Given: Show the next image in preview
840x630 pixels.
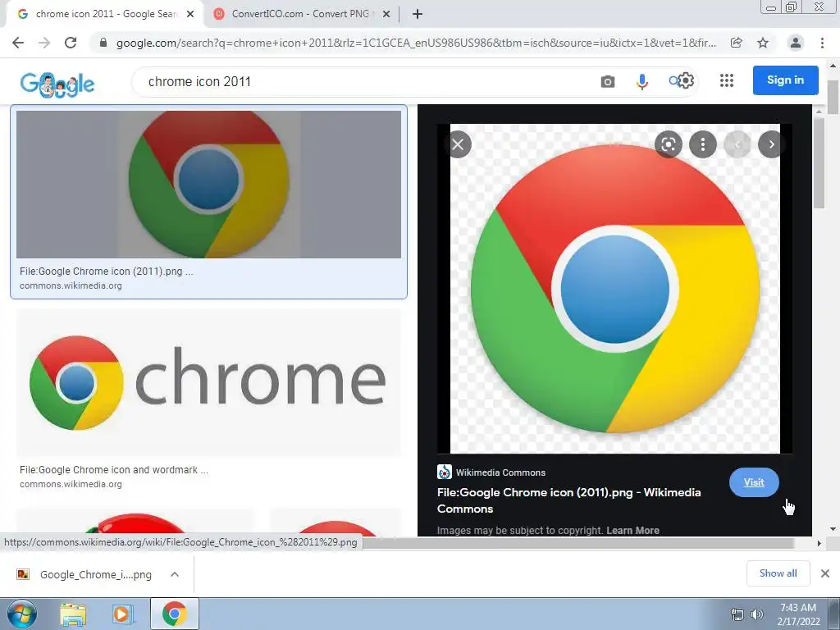Looking at the screenshot, I should tap(771, 144).
